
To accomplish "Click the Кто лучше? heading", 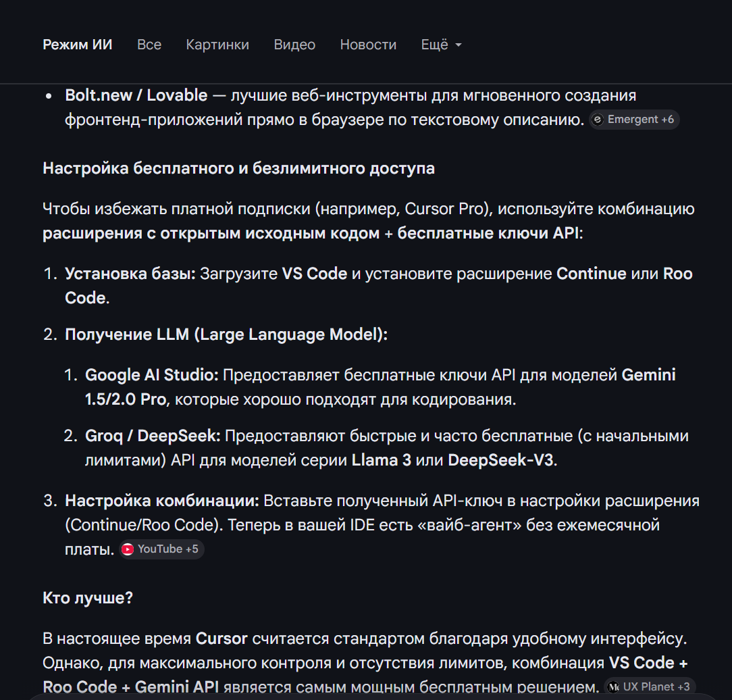I will pos(88,598).
